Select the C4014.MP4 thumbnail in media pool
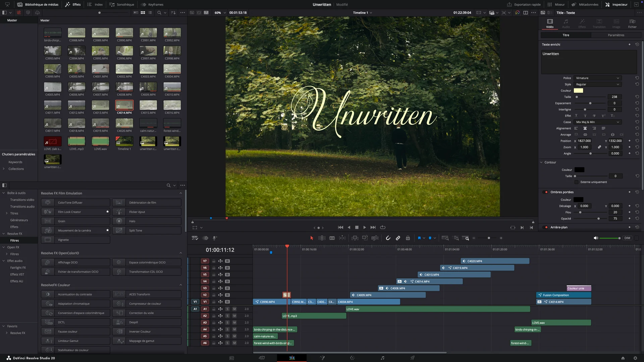Screen dimensions: 644x362 pyautogui.click(x=124, y=105)
